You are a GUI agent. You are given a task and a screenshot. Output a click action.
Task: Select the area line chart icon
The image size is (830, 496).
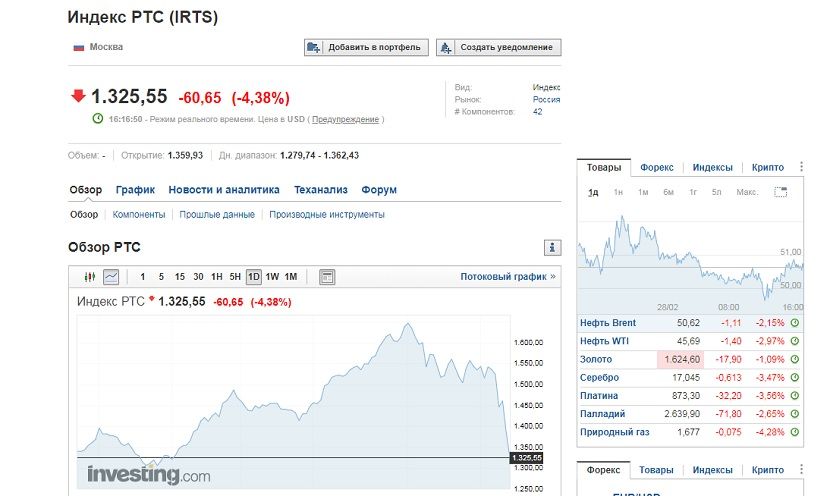[x=111, y=277]
